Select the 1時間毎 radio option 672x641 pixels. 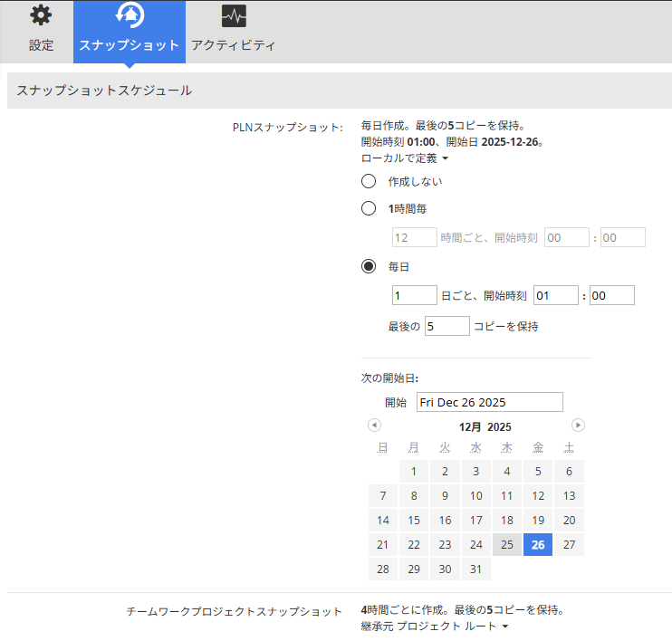(369, 208)
